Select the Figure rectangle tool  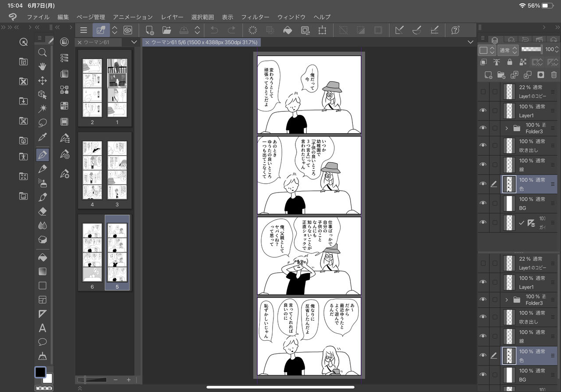(x=43, y=285)
